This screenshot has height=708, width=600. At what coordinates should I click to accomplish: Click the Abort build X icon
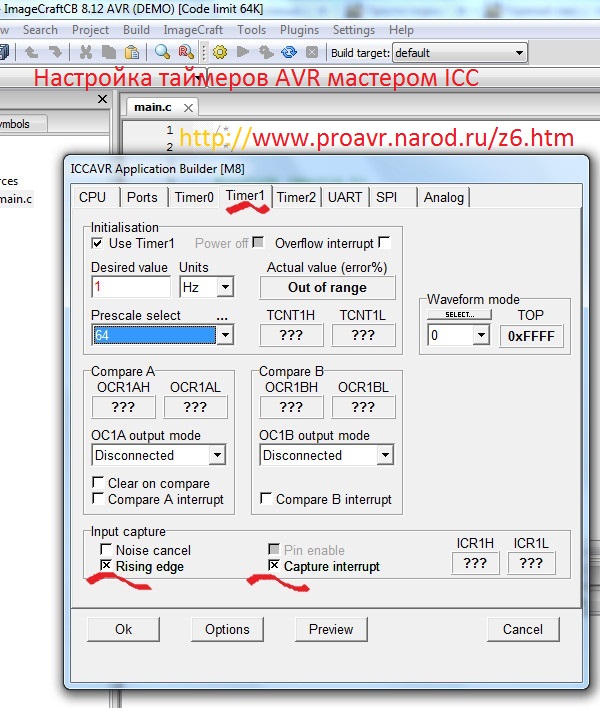coord(312,52)
